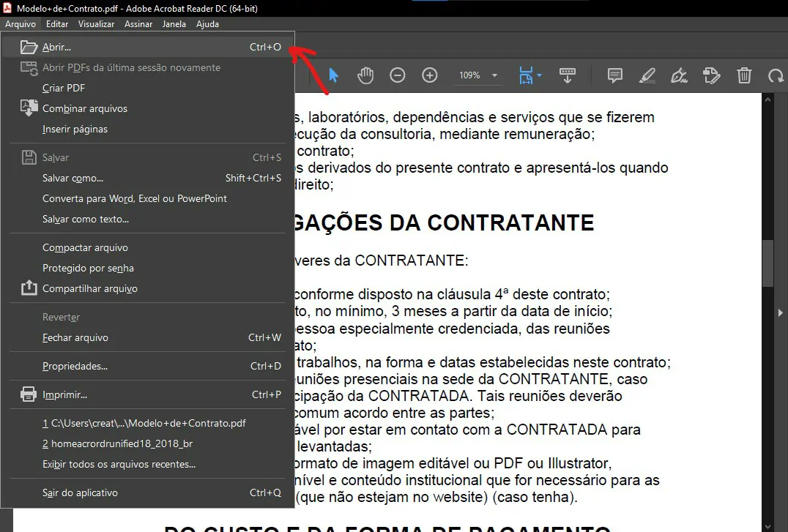Click the 109% zoom level field
Viewport: 788px width, 532px height.
(x=470, y=75)
